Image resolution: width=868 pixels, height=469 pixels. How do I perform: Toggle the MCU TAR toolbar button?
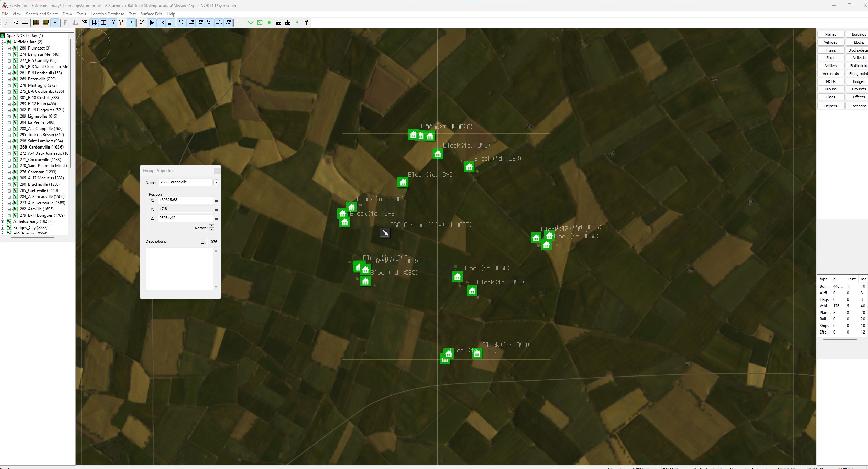click(191, 23)
